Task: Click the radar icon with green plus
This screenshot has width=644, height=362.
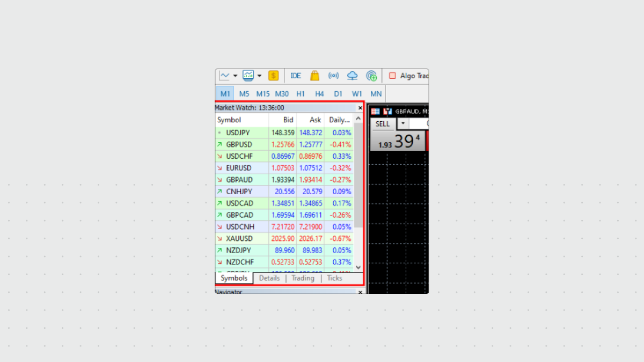Action: coord(371,76)
